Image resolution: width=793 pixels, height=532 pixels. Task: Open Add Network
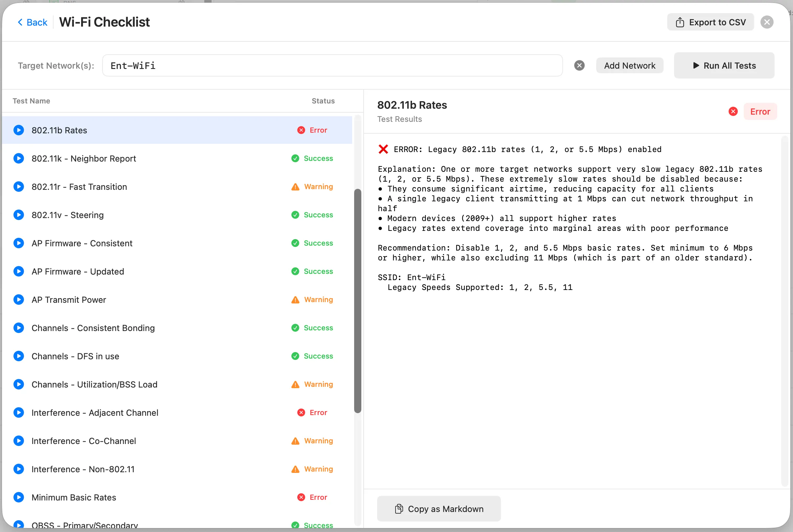(x=629, y=65)
